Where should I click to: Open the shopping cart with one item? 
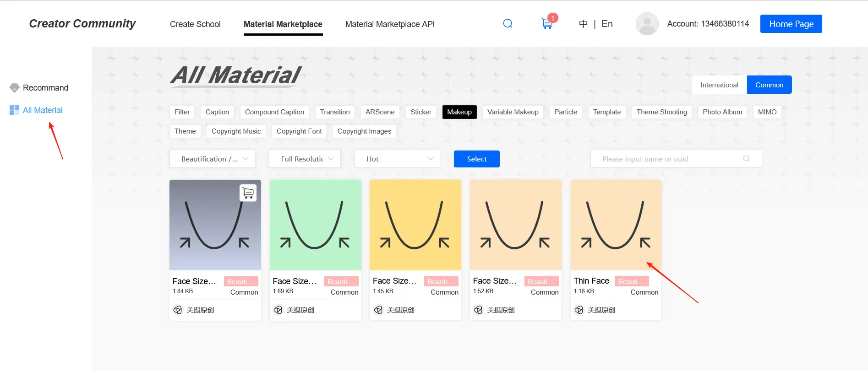pos(547,23)
